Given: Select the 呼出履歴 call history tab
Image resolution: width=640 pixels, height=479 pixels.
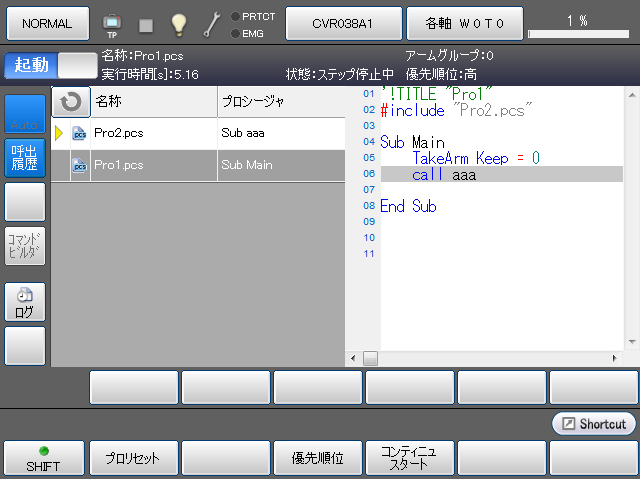Looking at the screenshot, I should pos(25,159).
